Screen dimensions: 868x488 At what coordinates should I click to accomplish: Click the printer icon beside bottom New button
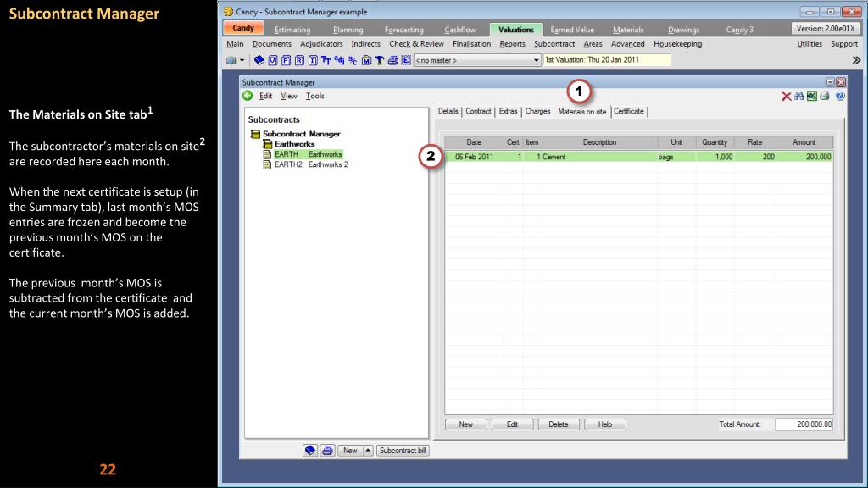tap(327, 451)
